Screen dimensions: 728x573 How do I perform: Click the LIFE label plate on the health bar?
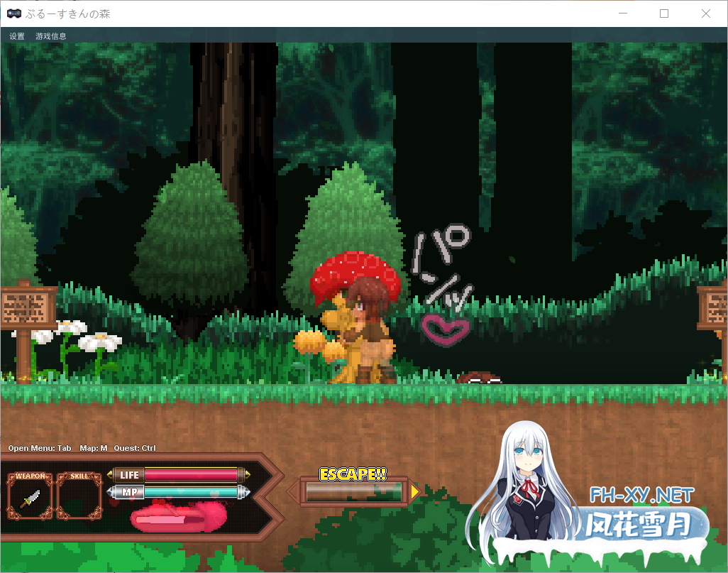tap(130, 474)
